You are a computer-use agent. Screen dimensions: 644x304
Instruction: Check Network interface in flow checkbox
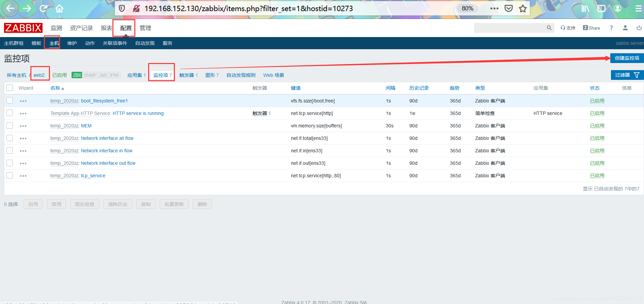(10, 150)
